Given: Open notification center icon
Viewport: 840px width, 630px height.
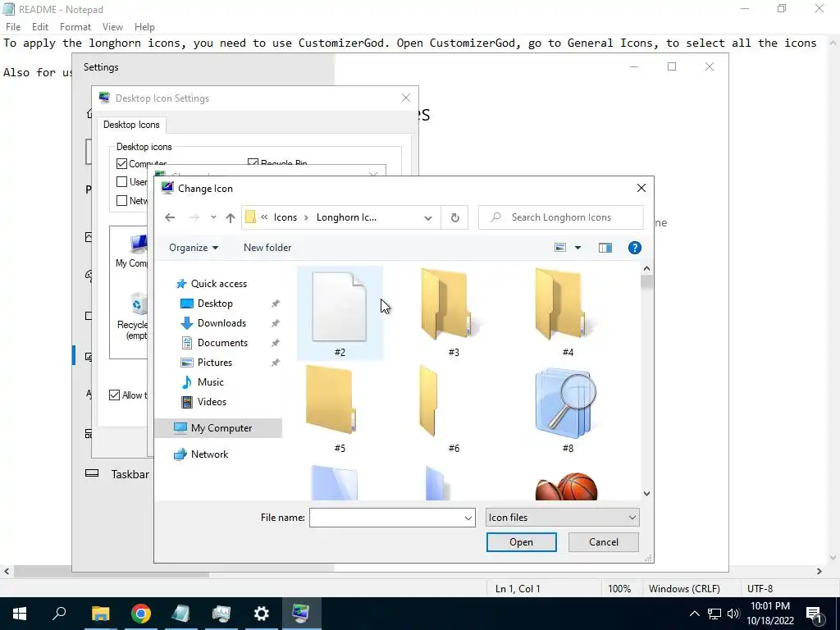Looking at the screenshot, I should 815,615.
